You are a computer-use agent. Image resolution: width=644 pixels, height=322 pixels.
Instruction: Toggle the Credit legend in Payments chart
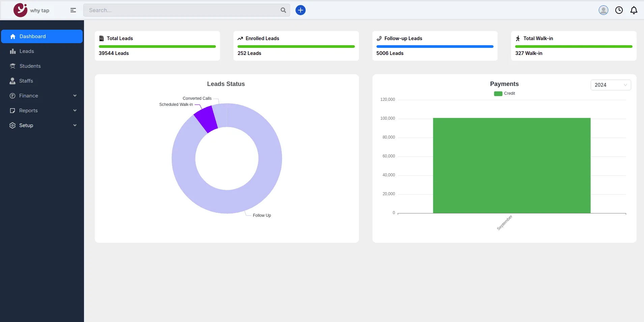504,93
